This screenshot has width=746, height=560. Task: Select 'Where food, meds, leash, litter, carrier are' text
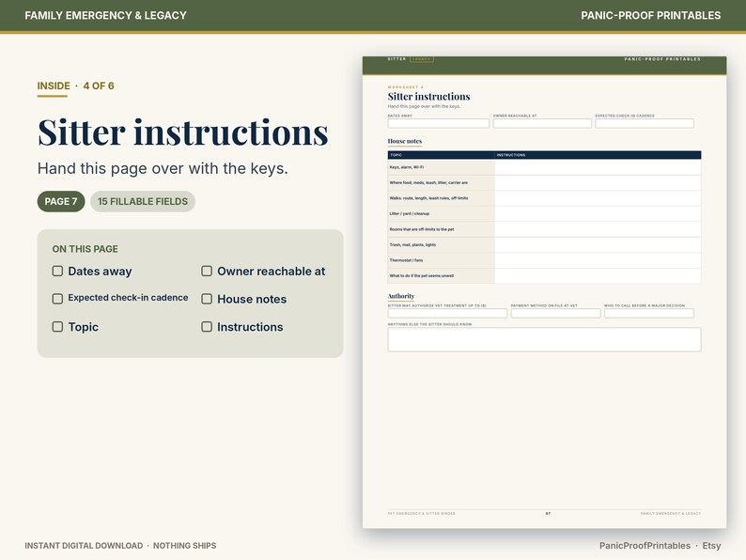click(x=428, y=182)
